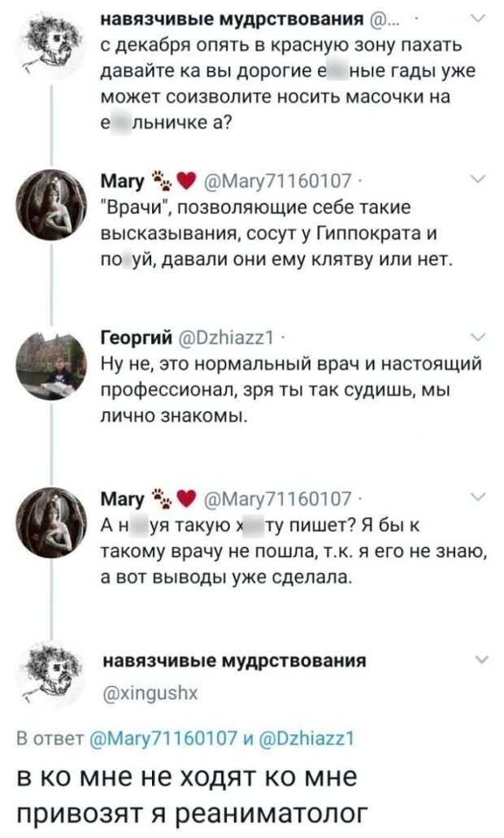504x838 pixels.
Task: Open the Георгий display name
Action: [x=137, y=337]
